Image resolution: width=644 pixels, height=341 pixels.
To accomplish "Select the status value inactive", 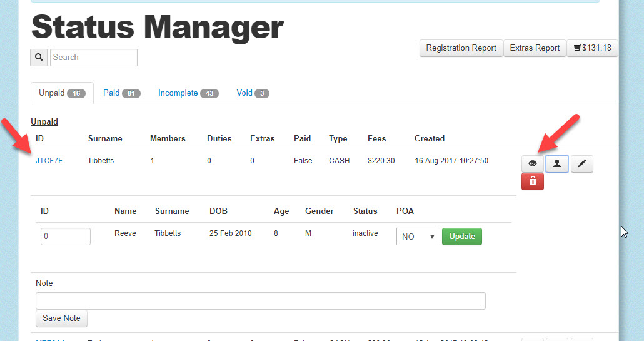I will click(365, 233).
